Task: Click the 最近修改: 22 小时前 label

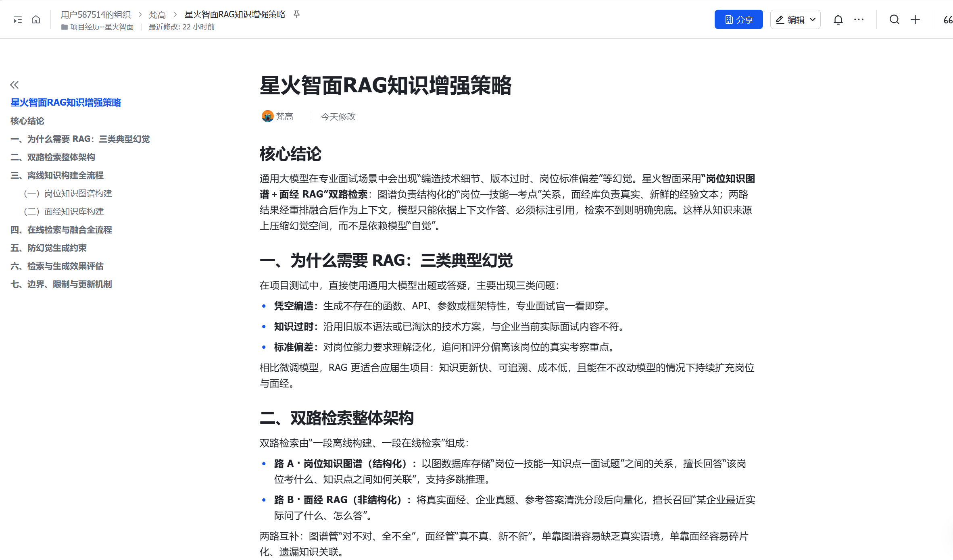Action: pos(181,27)
